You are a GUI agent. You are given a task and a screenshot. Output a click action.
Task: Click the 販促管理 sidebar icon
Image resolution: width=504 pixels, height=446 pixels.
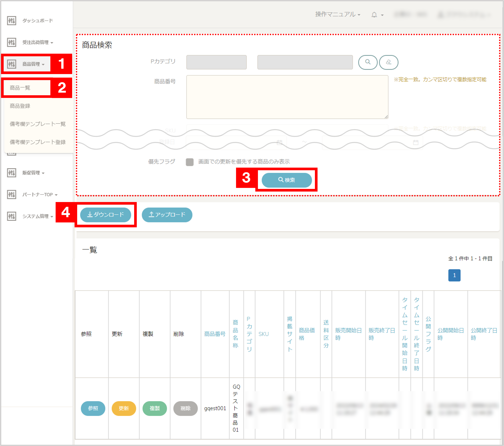[x=12, y=173]
